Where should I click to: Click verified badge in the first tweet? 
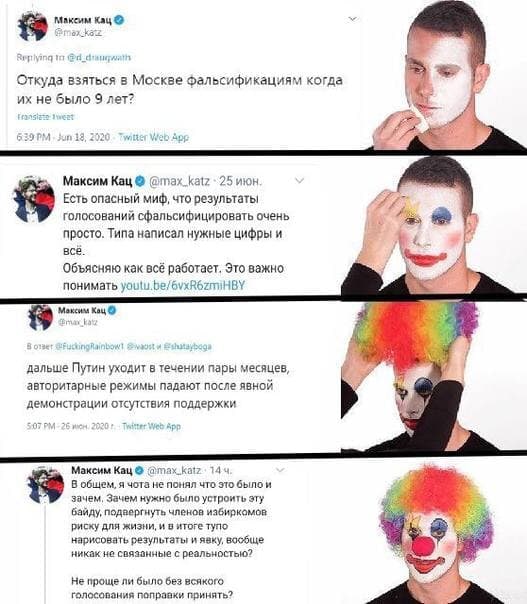click(119, 20)
